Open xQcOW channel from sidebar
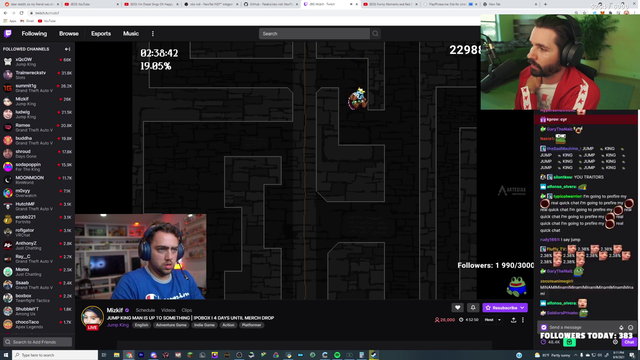 click(38, 62)
